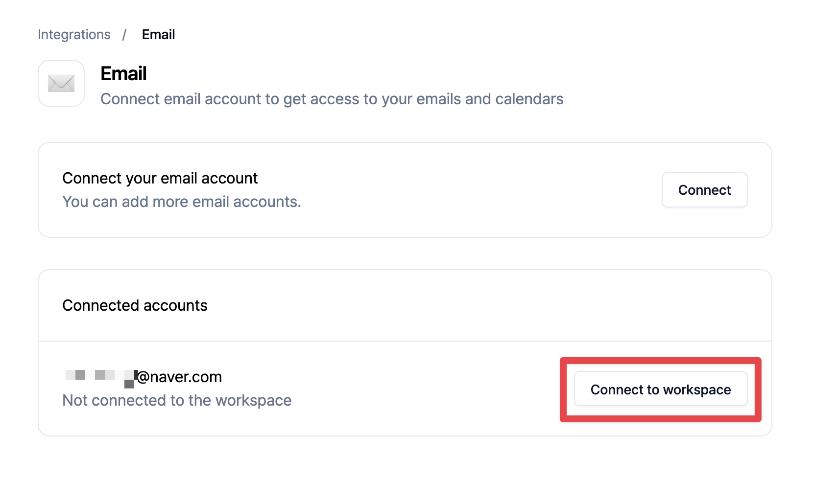Click 'You can add more email accounts' text

182,202
